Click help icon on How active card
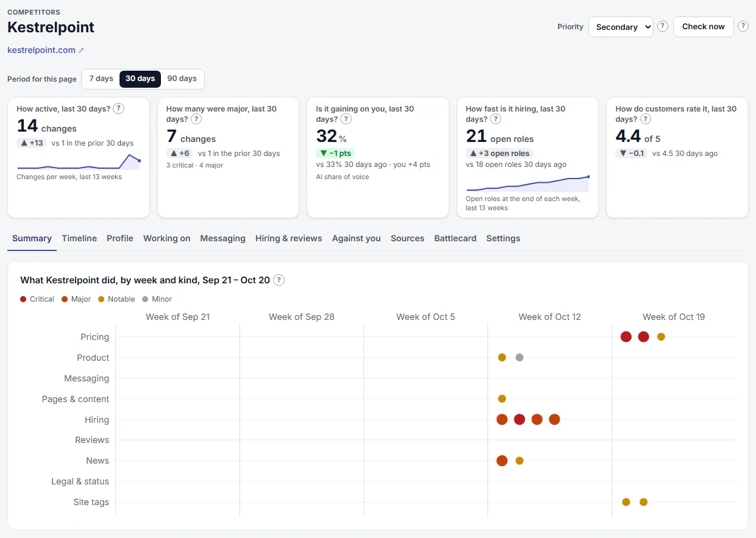Viewport: 756px width, 538px height. [119, 108]
